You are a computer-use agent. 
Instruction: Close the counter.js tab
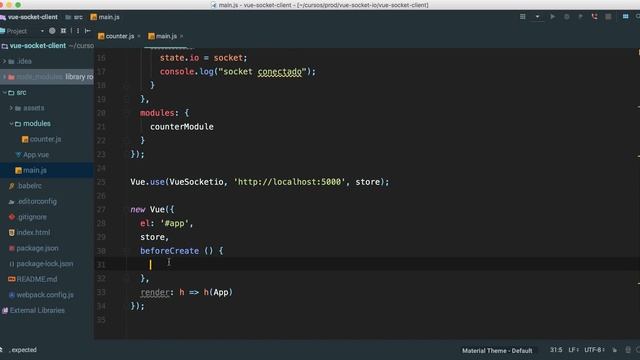pyautogui.click(x=139, y=36)
